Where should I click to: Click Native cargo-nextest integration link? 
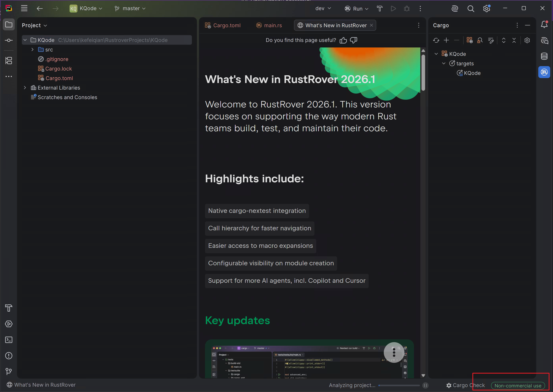257,211
